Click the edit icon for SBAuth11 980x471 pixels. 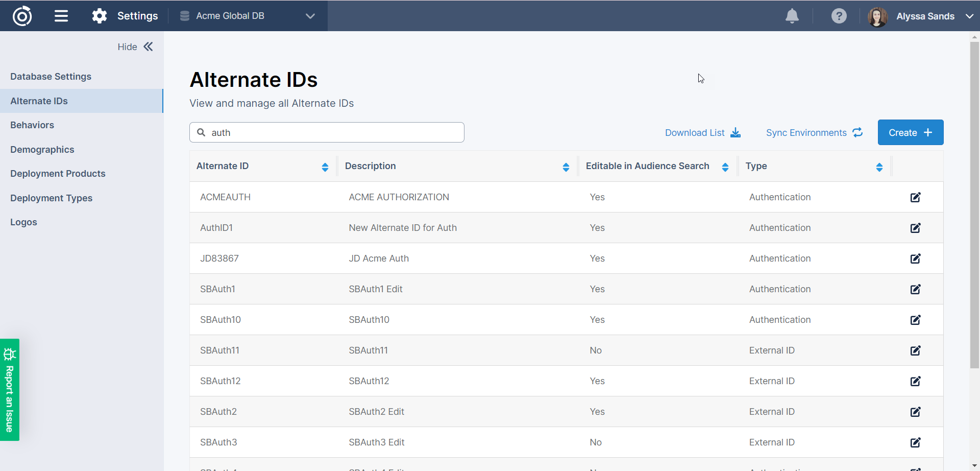[915, 350]
